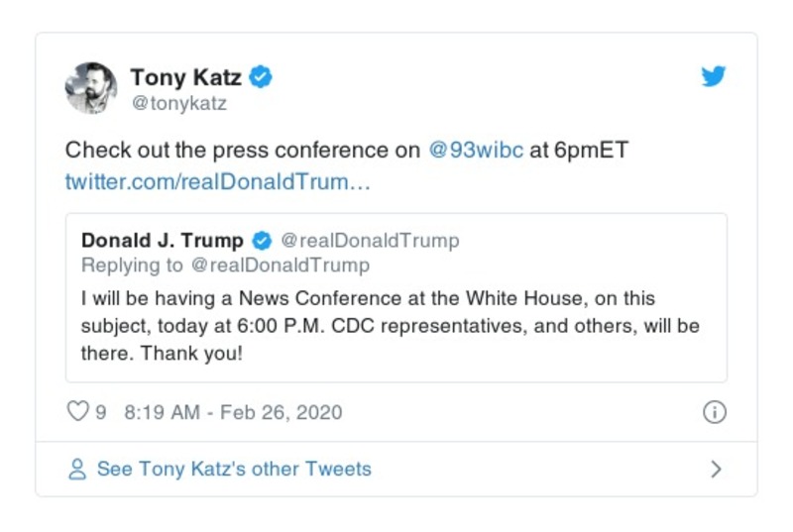
Task: Click the person icon beside See other Tweets
Action: point(76,470)
